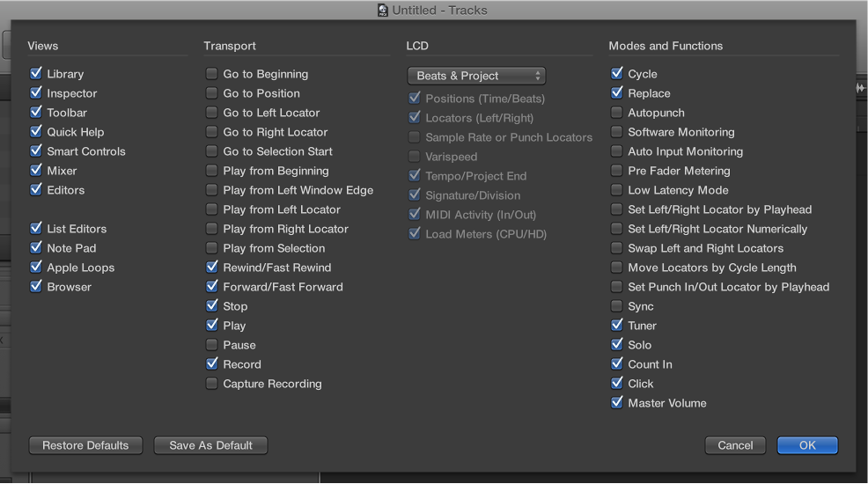Uncheck the Mixer checkbox
The height and width of the screenshot is (484, 868).
point(36,171)
